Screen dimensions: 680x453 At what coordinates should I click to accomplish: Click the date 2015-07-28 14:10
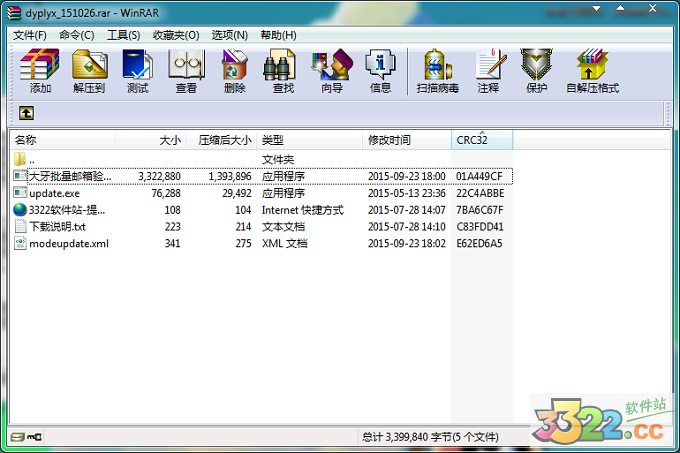(407, 227)
